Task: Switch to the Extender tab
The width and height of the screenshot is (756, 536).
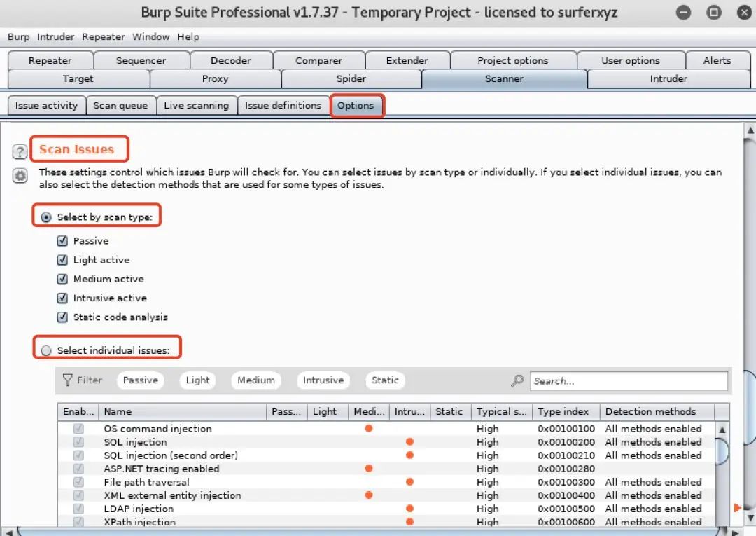Action: [407, 60]
